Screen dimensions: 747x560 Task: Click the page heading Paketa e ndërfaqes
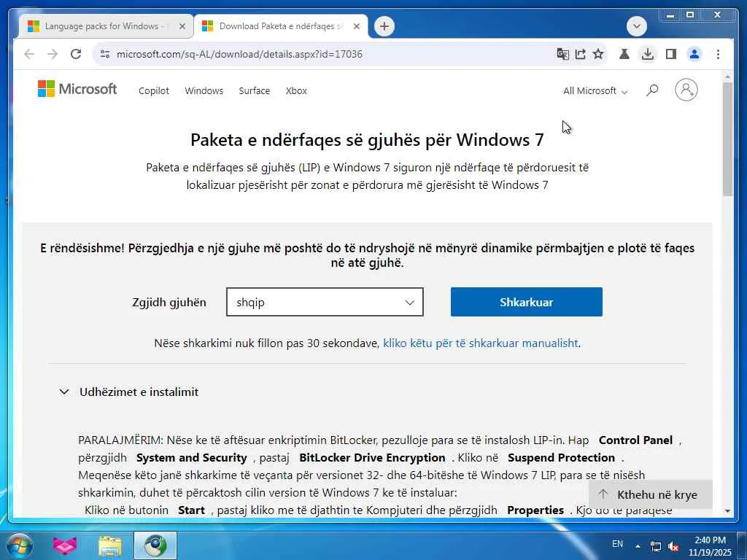[x=367, y=140]
